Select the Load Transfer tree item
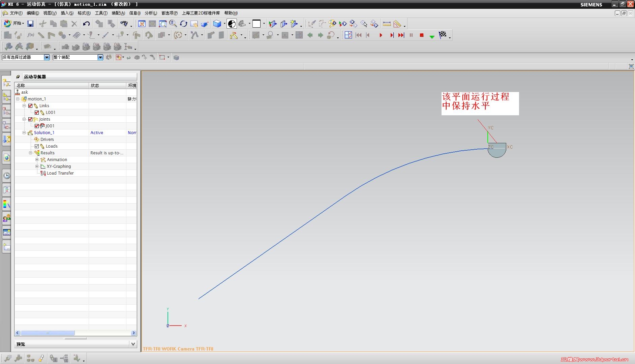Viewport: 635px width, 364px height. [x=60, y=173]
